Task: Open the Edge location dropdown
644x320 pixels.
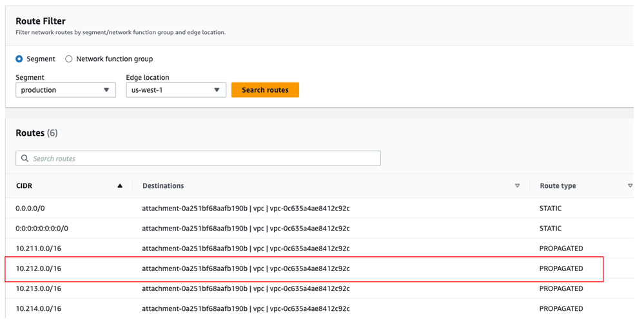Action: pos(175,90)
